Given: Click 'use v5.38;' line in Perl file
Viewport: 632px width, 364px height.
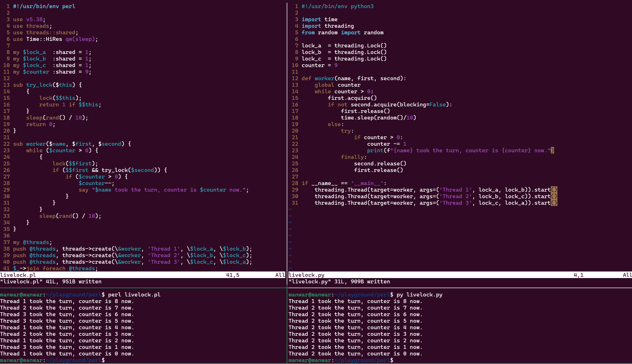Looking at the screenshot, I should tap(29, 19).
